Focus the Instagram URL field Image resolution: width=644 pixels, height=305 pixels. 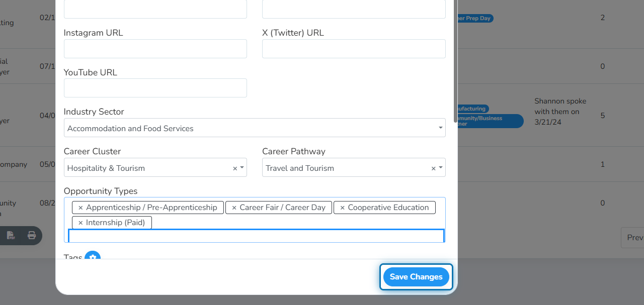[155, 49]
